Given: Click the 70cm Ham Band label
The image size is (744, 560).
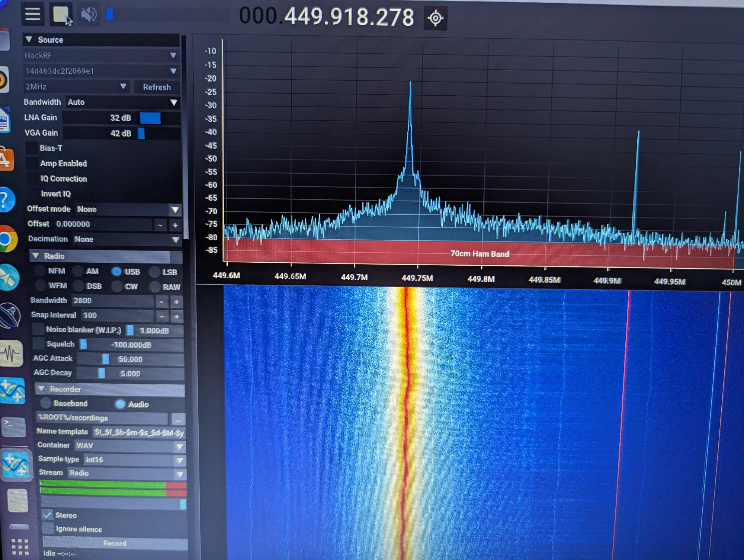Looking at the screenshot, I should coord(480,254).
